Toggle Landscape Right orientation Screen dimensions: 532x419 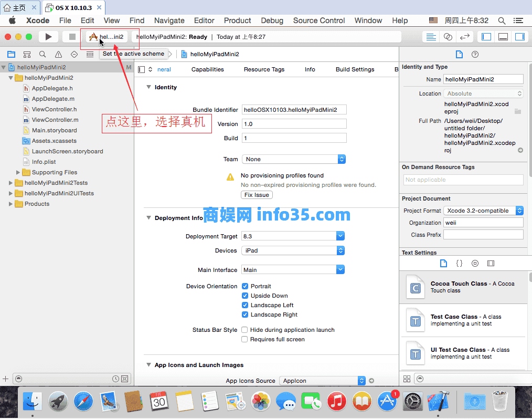click(245, 315)
